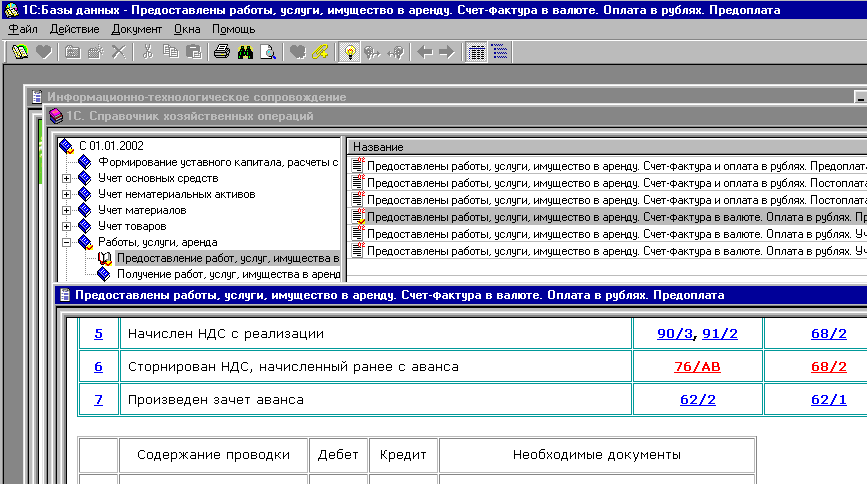Click the first gray heart toolbar icon
867x484 pixels.
tap(43, 52)
